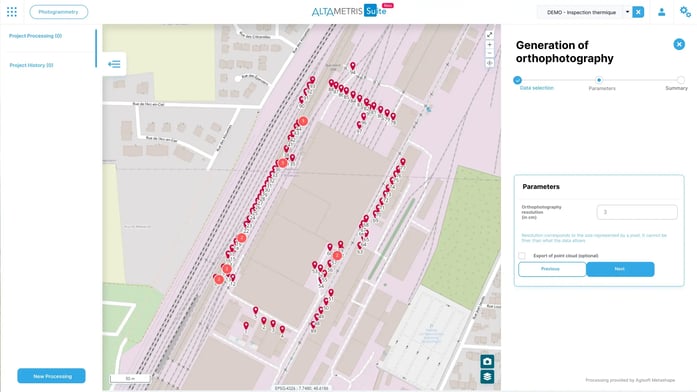Focus the orthophotography resolution field

click(637, 212)
